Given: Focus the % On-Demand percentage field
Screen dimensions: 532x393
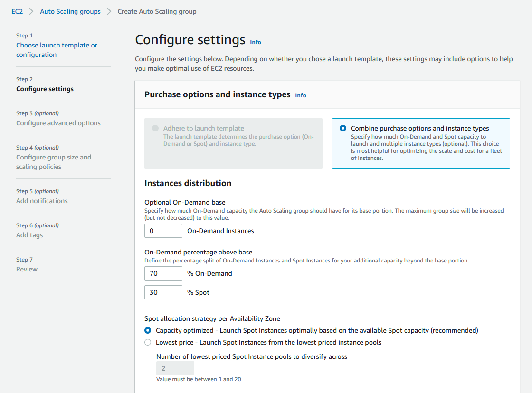Looking at the screenshot, I should 163,273.
